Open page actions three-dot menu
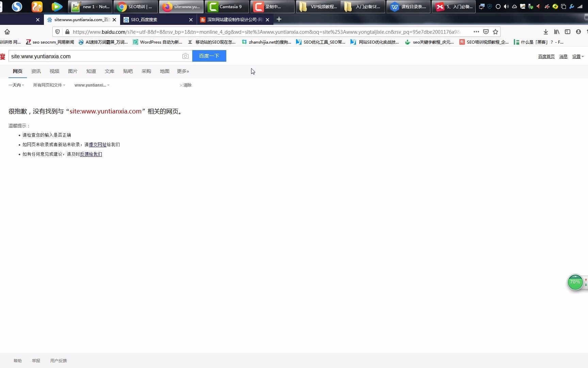 [x=476, y=32]
